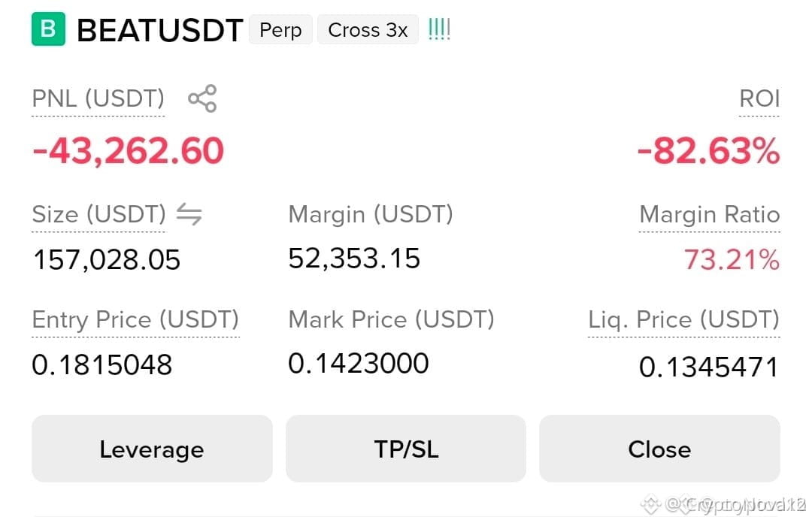This screenshot has width=812, height=523.
Task: Tap the Margin Ratio label
Action: click(x=710, y=214)
